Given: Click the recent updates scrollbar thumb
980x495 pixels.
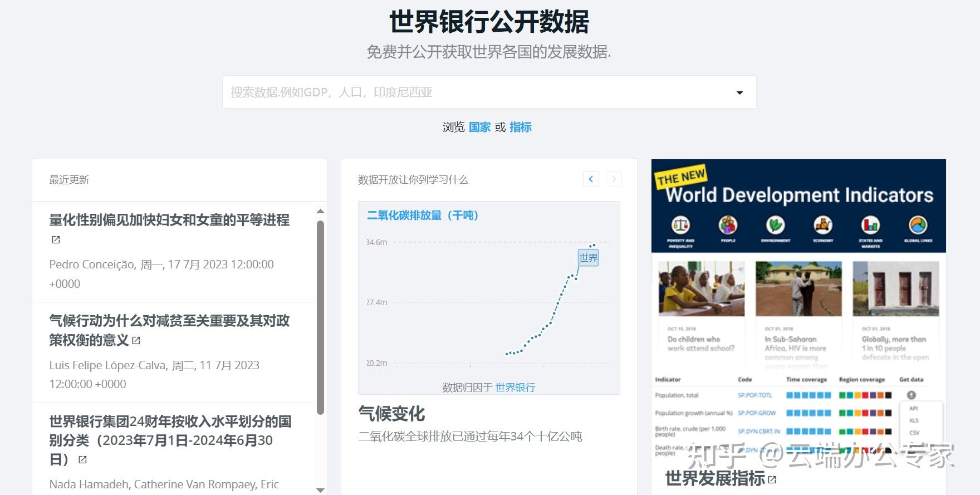Looking at the screenshot, I should tap(320, 317).
